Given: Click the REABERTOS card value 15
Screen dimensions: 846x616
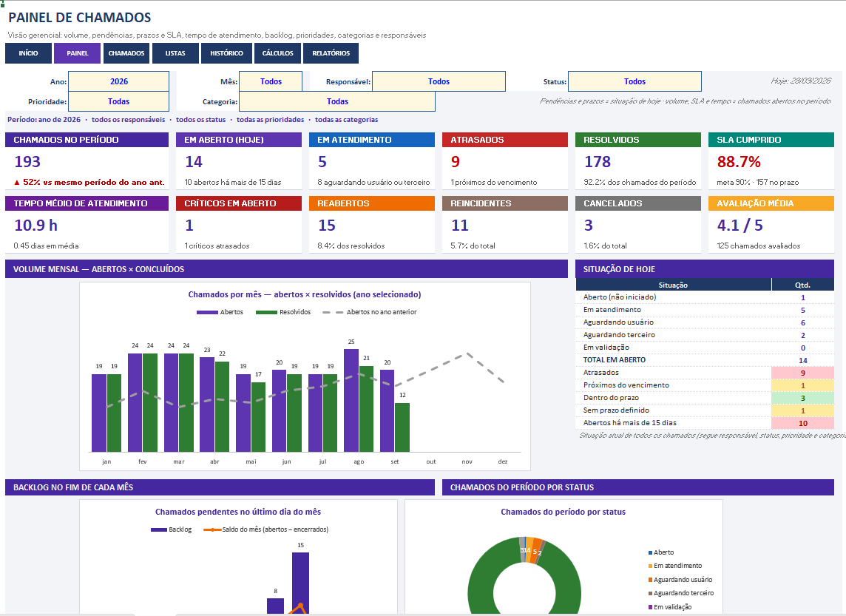Looking at the screenshot, I should coord(326,226).
